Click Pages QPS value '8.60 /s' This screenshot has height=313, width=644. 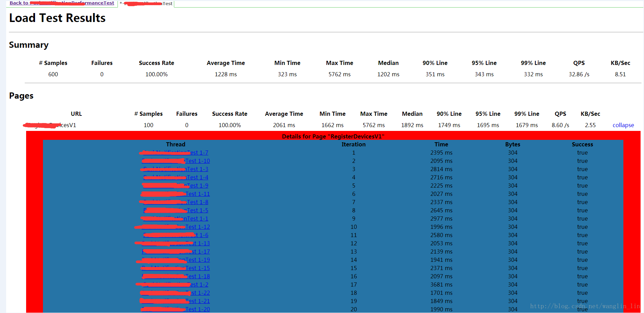pyautogui.click(x=560, y=125)
